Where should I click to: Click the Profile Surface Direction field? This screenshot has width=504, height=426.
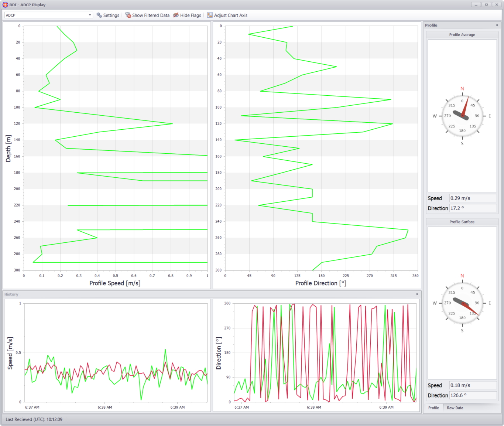click(x=473, y=395)
